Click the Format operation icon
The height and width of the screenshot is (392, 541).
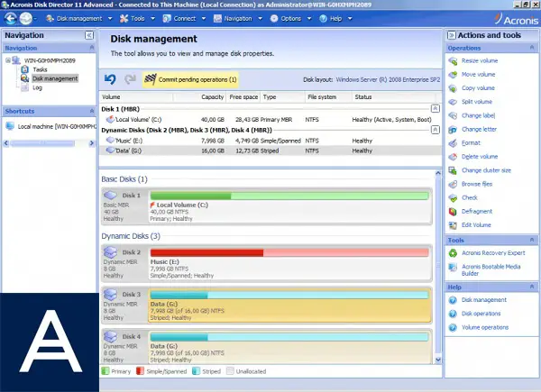point(453,143)
